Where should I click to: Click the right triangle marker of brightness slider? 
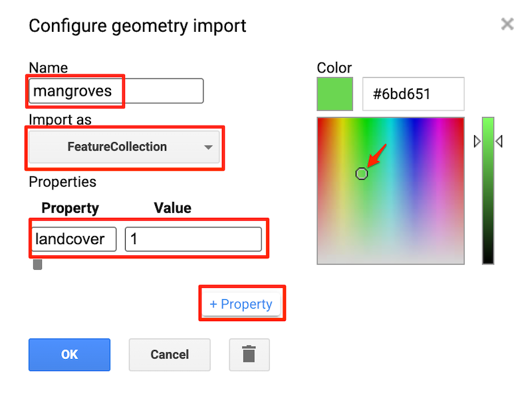499,142
